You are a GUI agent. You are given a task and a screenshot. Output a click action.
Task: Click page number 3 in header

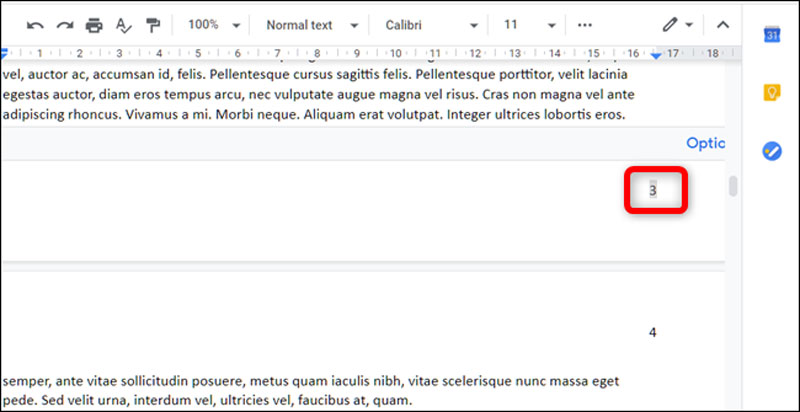[653, 190]
